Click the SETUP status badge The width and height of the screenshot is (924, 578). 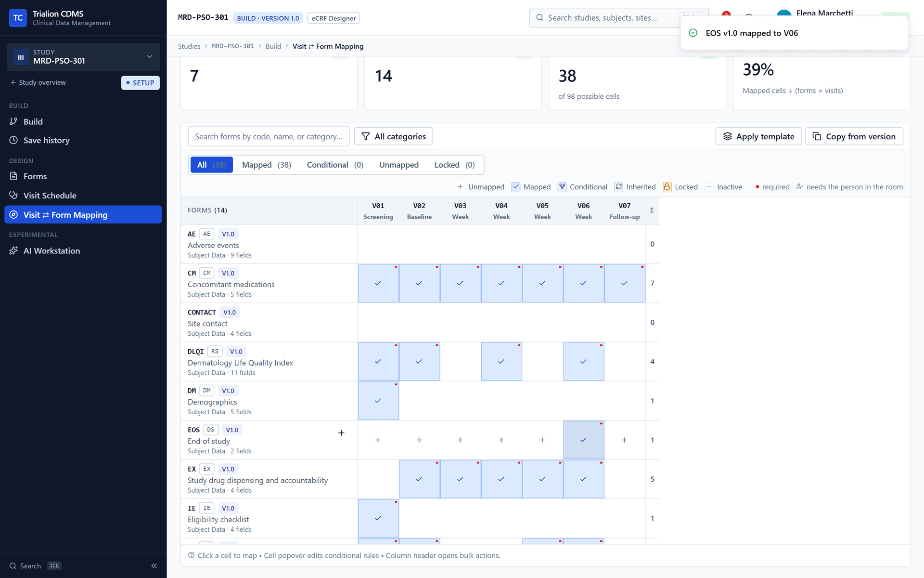pos(141,83)
